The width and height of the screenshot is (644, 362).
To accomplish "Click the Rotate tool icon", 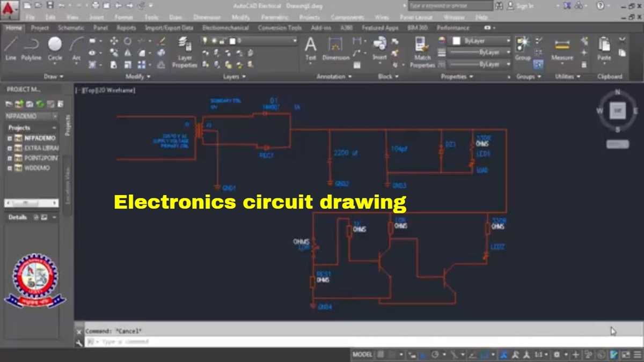I will (128, 41).
